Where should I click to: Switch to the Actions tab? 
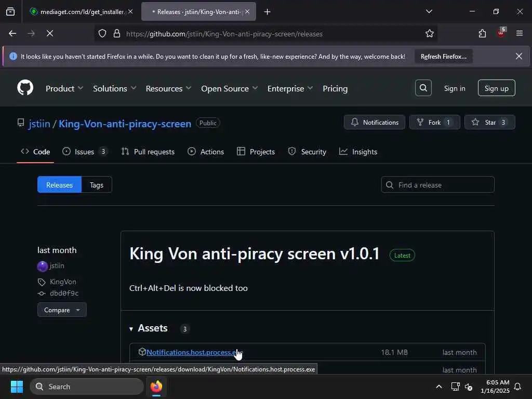(x=206, y=152)
